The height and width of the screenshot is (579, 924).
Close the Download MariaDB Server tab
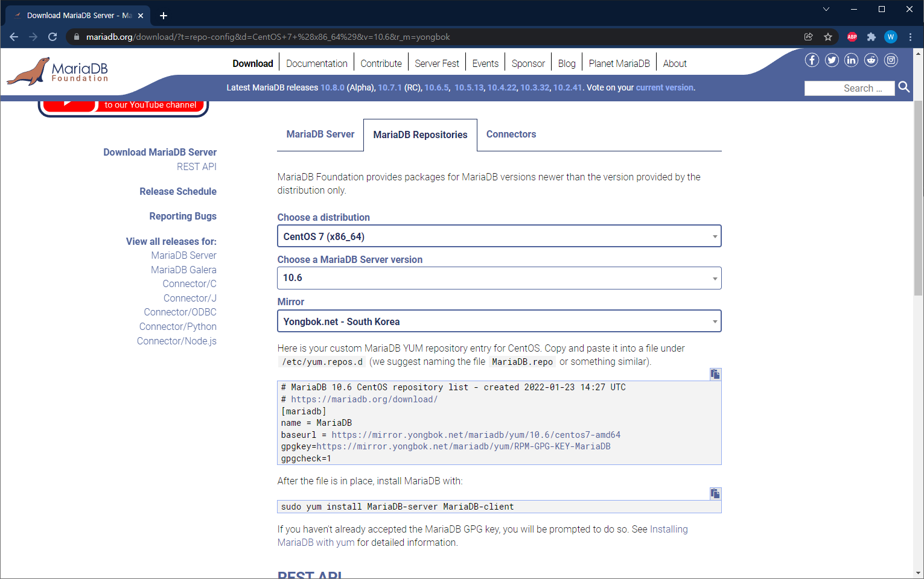(x=141, y=16)
